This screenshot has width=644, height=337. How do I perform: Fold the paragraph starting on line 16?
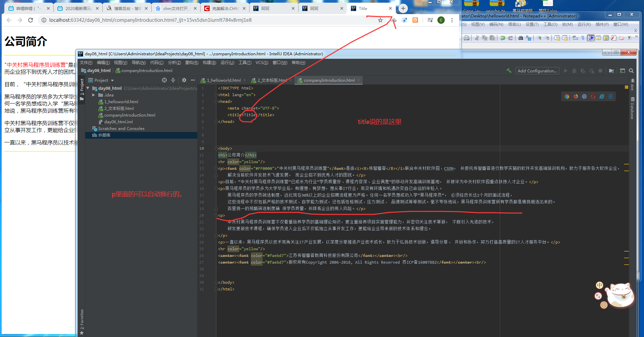coord(216,189)
